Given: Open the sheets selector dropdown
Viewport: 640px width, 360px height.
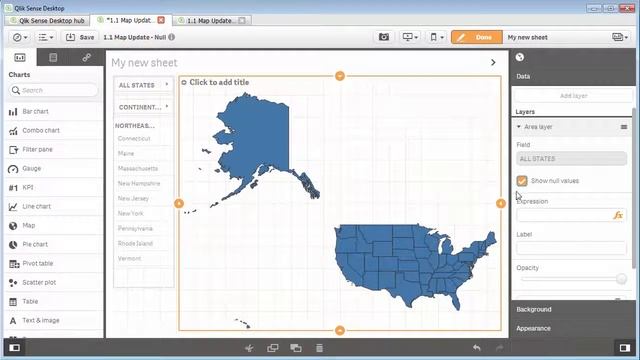Looking at the screenshot, I should click(620, 37).
